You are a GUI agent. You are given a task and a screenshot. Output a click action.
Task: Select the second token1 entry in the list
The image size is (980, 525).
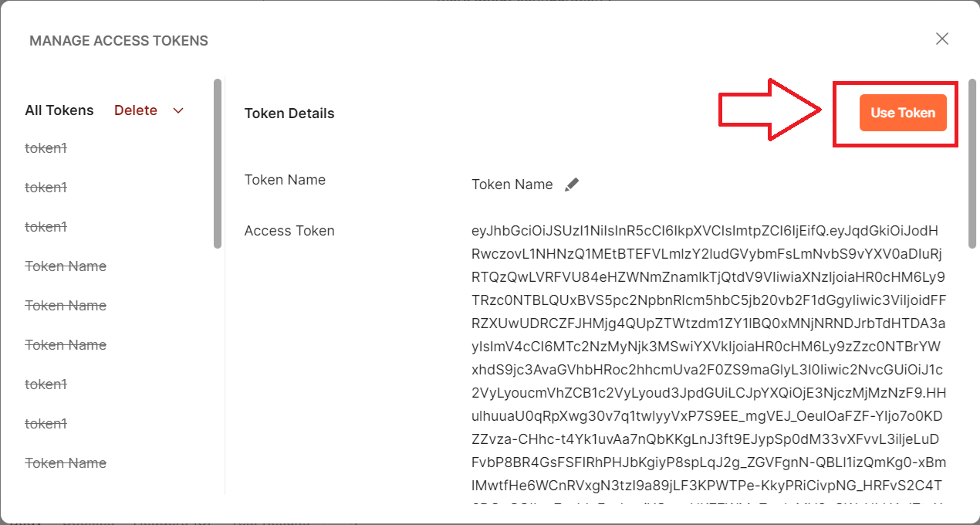[x=46, y=187]
